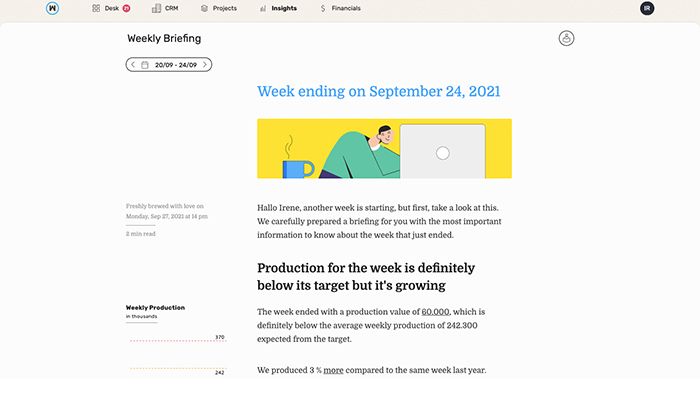This screenshot has height=400, width=700.
Task: Click the Financials dollar sign icon
Action: point(323,8)
